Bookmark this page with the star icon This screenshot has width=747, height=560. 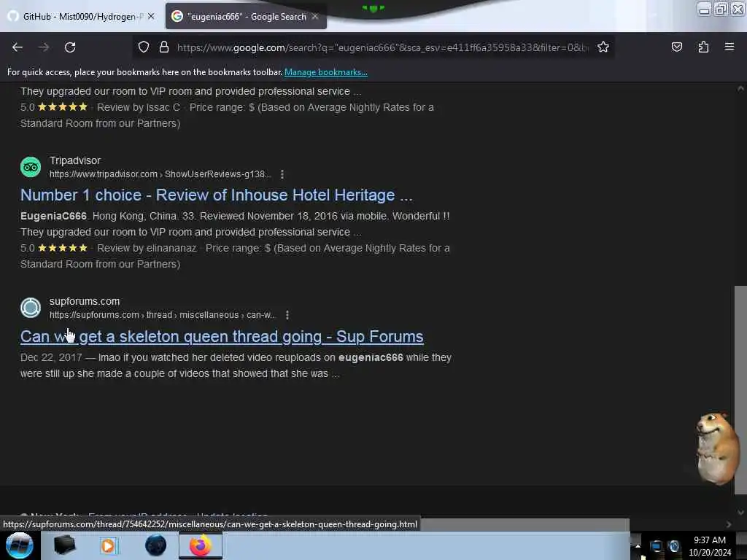pos(603,47)
